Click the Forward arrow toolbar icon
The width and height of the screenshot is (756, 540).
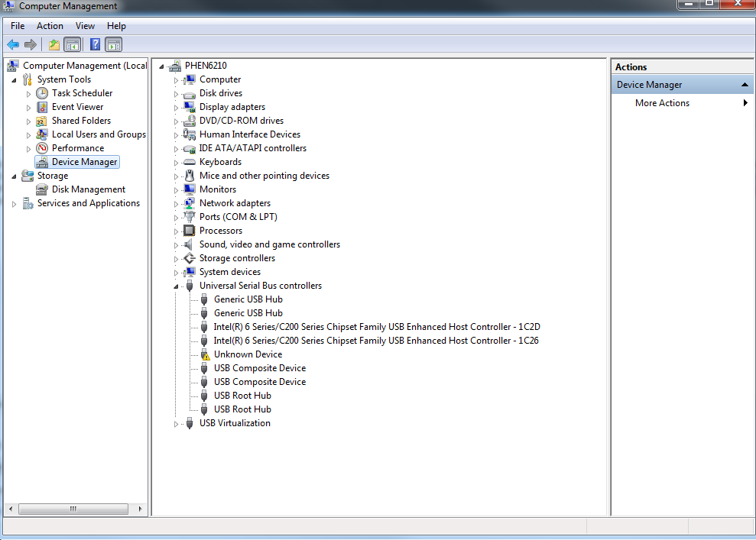(31, 45)
